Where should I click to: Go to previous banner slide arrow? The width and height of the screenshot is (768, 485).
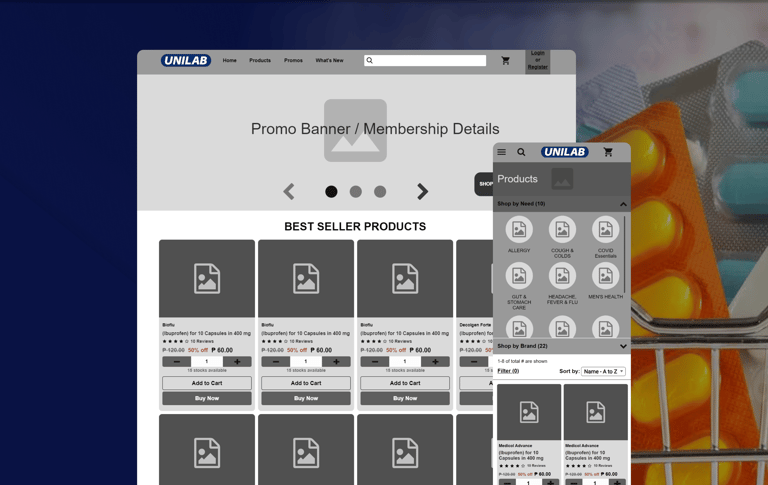pos(289,192)
